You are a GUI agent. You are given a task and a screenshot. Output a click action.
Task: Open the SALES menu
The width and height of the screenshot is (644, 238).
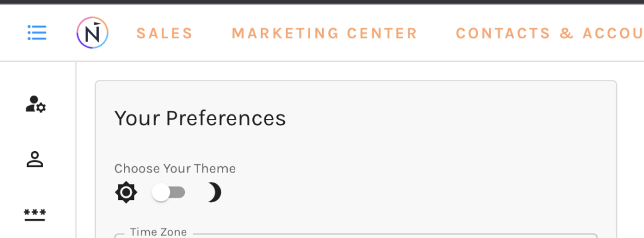point(165,33)
